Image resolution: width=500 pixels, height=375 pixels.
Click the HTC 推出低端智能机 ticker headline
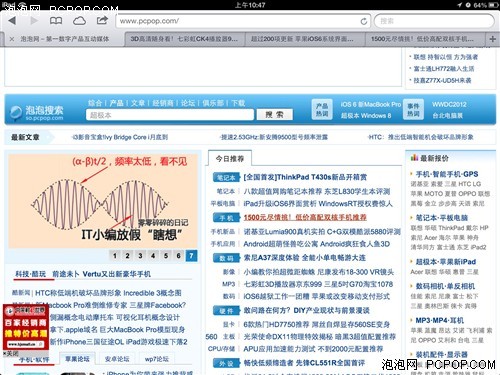coord(421,137)
